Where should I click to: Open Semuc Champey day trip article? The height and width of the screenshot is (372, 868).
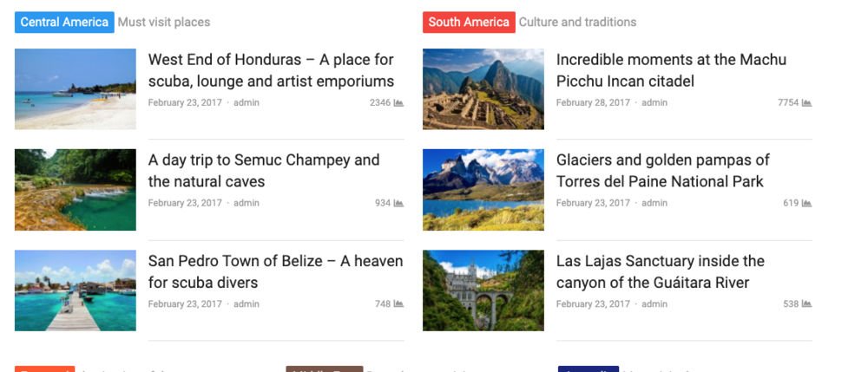264,171
